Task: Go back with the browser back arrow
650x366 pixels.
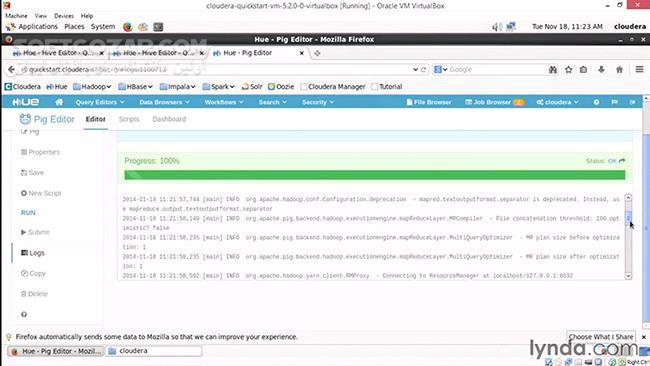Action: pos(11,70)
